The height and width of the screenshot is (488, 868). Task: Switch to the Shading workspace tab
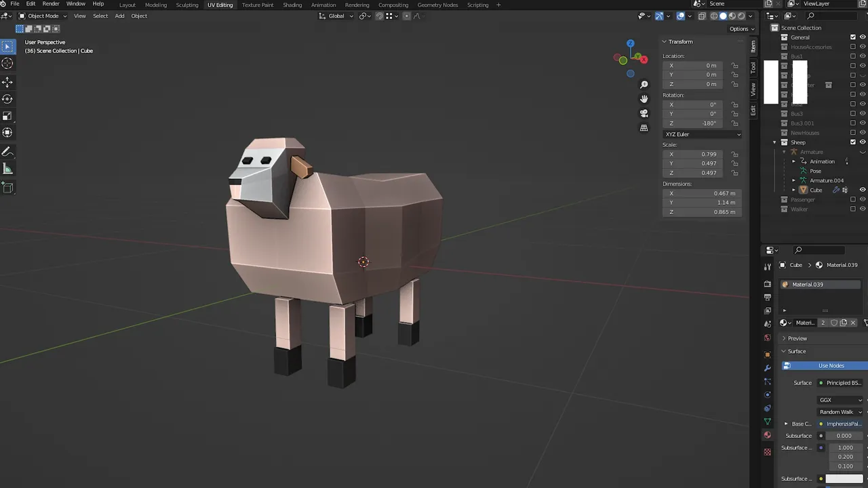(x=292, y=5)
